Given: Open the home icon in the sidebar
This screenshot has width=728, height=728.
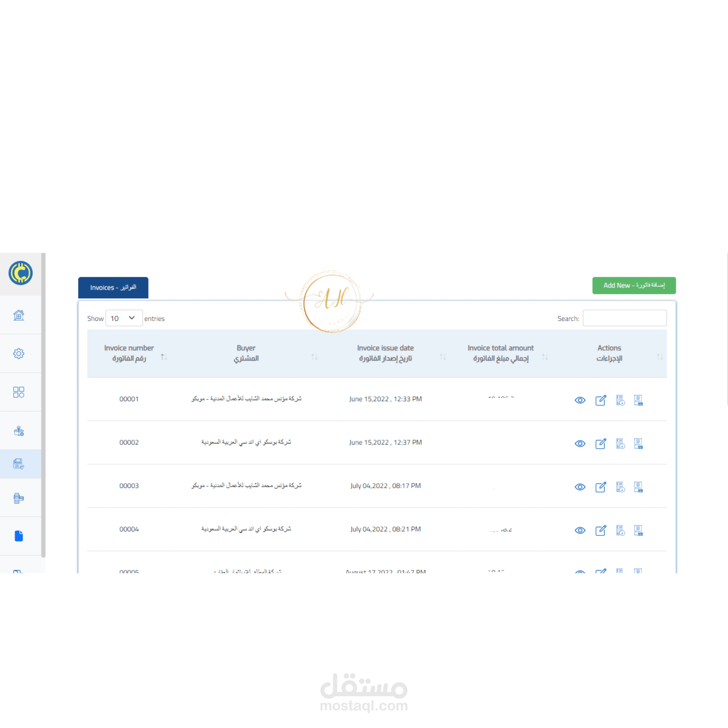Looking at the screenshot, I should (18, 315).
